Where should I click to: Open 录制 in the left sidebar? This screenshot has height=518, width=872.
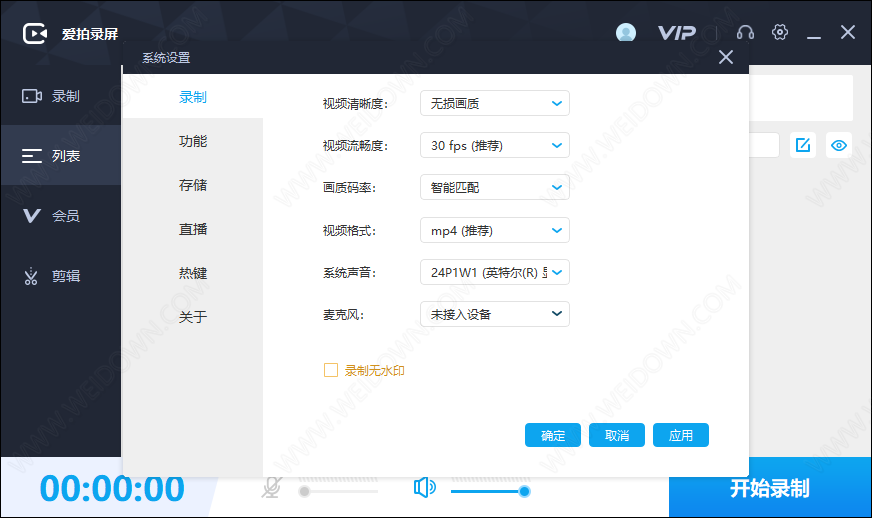[x=60, y=96]
